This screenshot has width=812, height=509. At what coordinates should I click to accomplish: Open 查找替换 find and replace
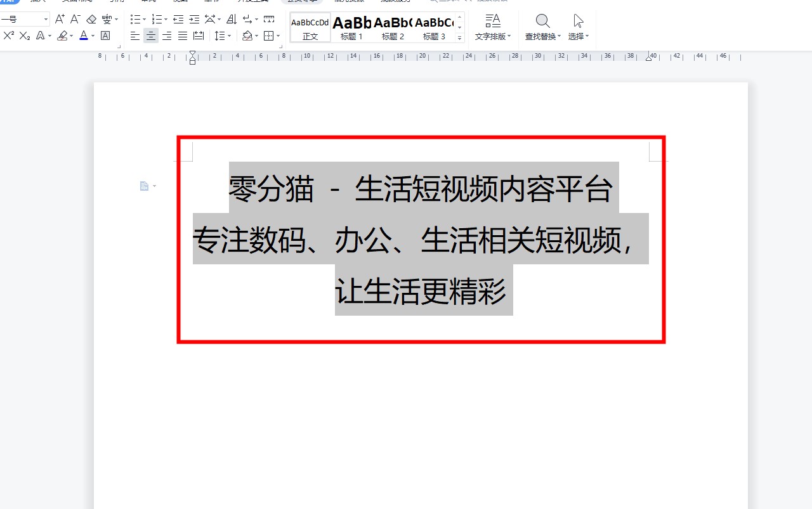[542, 27]
